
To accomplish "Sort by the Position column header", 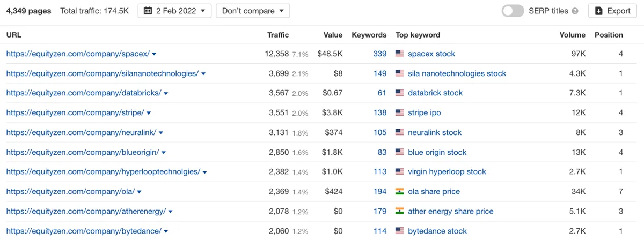I will 609,35.
